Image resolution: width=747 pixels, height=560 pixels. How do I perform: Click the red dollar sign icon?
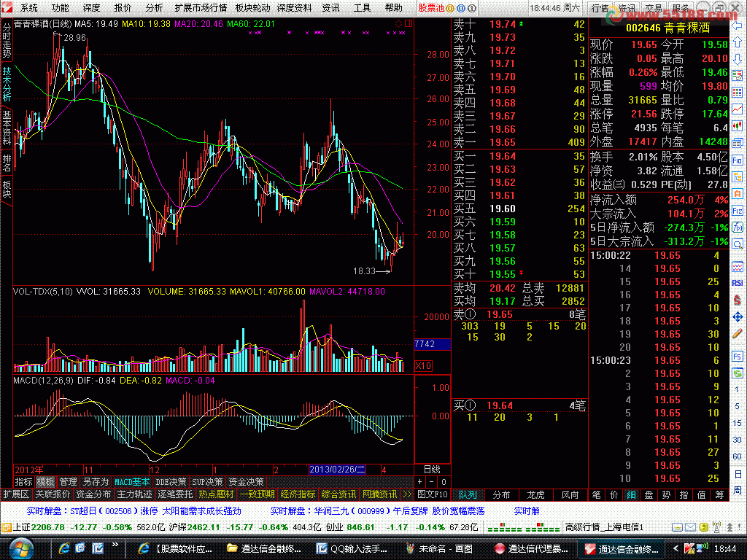coord(738,300)
